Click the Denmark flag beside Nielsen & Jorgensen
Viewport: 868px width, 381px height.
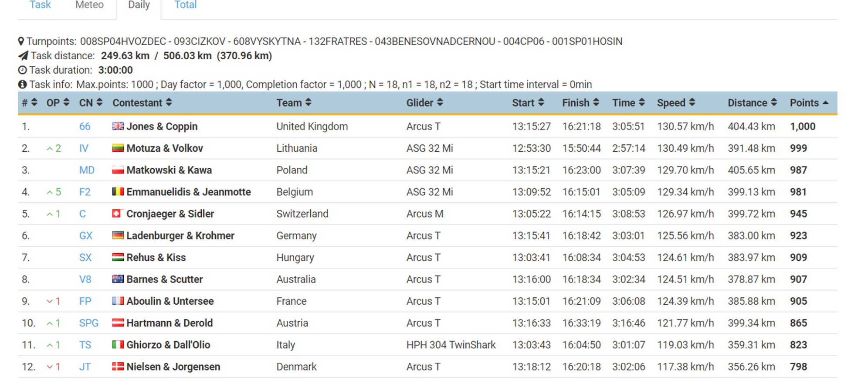118,367
